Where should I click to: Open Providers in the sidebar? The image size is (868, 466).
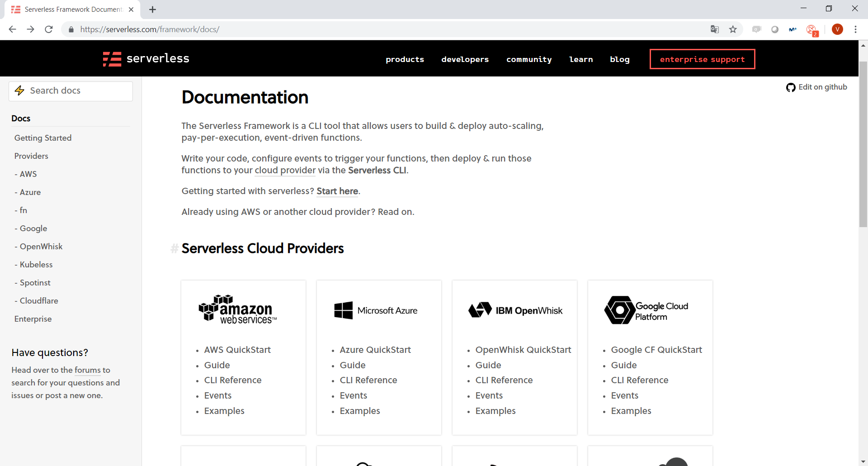[x=31, y=156]
